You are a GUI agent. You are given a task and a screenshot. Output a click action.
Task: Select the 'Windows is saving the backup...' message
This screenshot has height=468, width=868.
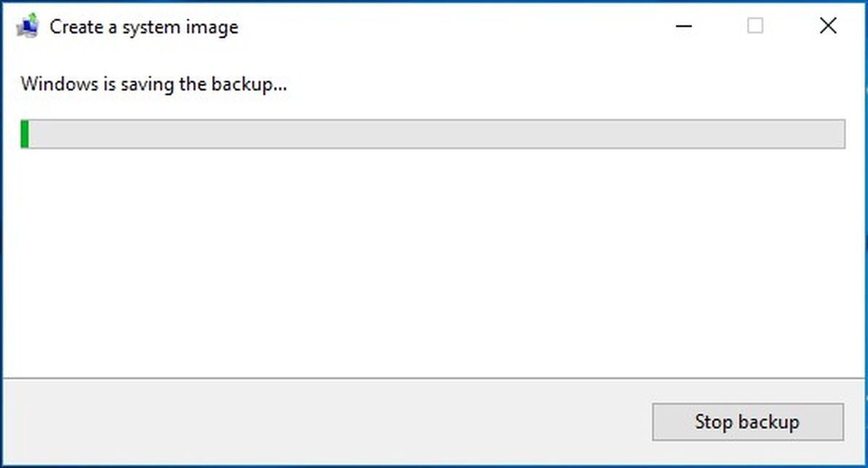[154, 84]
